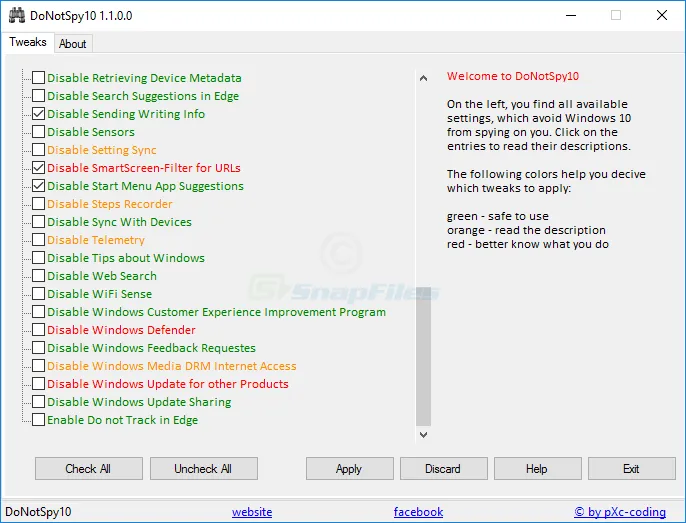Image resolution: width=686 pixels, height=523 pixels.
Task: Check the Disable WiFi Sense checkbox
Action: 38,293
